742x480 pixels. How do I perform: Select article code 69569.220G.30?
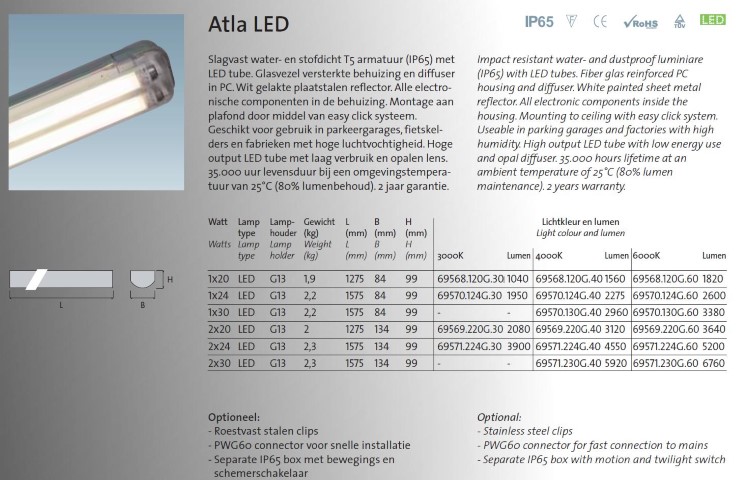(x=470, y=329)
